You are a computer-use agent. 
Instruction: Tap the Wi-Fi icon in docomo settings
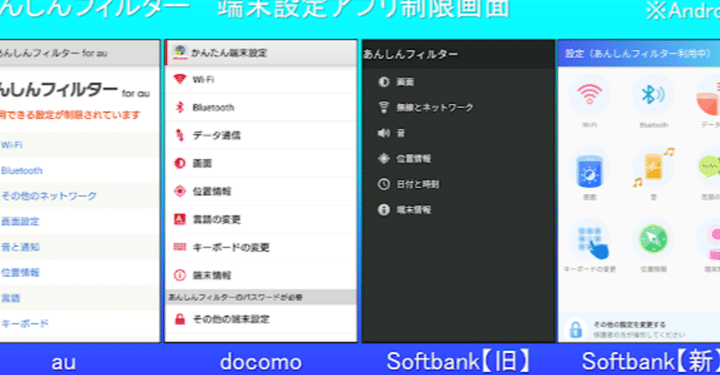pyautogui.click(x=180, y=79)
